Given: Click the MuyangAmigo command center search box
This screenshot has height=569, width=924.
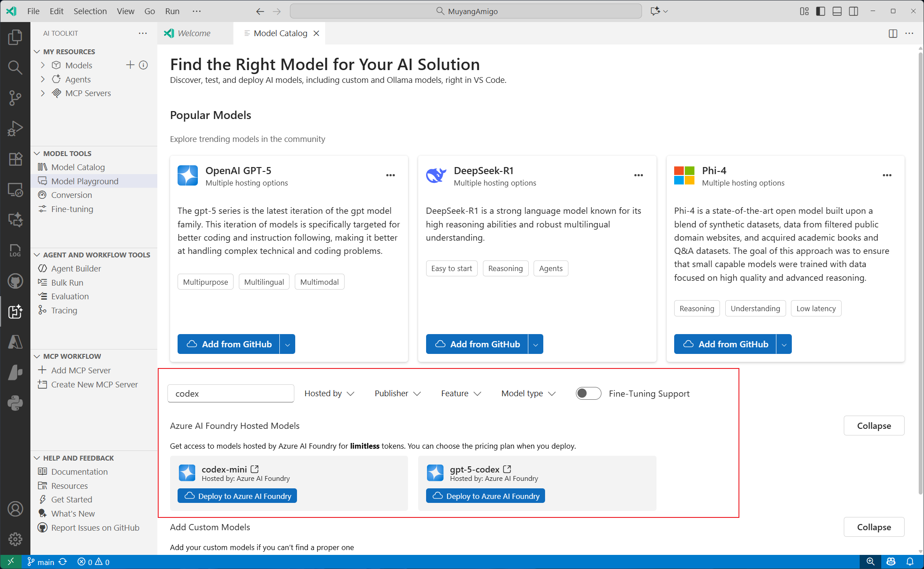Looking at the screenshot, I should 466,11.
